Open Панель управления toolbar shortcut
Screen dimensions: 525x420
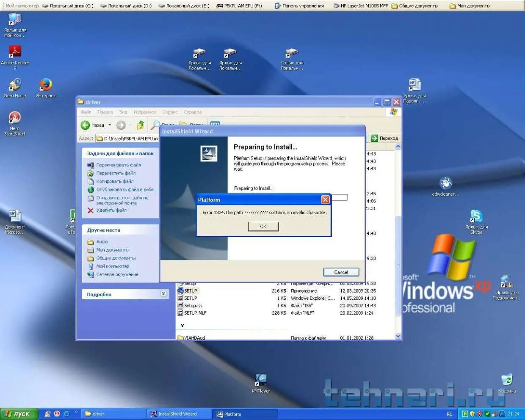(x=299, y=6)
